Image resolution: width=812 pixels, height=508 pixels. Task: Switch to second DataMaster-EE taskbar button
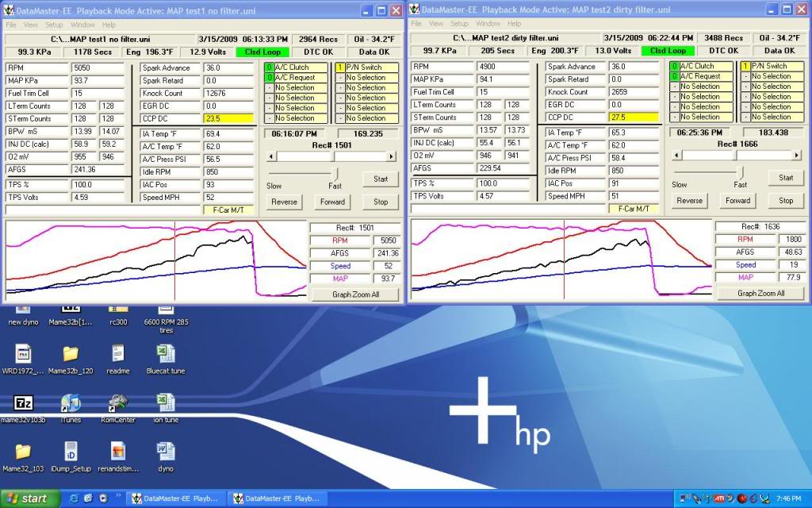278,498
